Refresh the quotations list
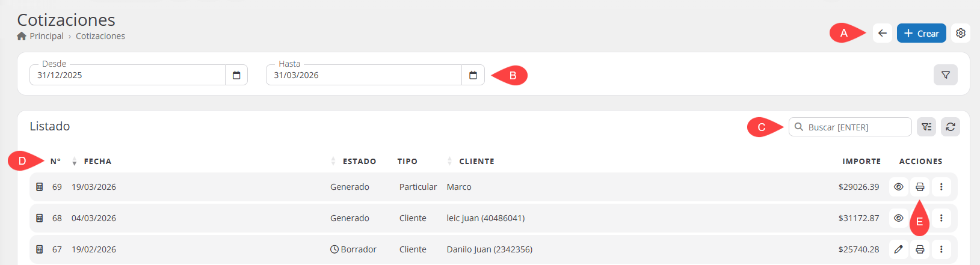The height and width of the screenshot is (265, 980). [x=950, y=127]
